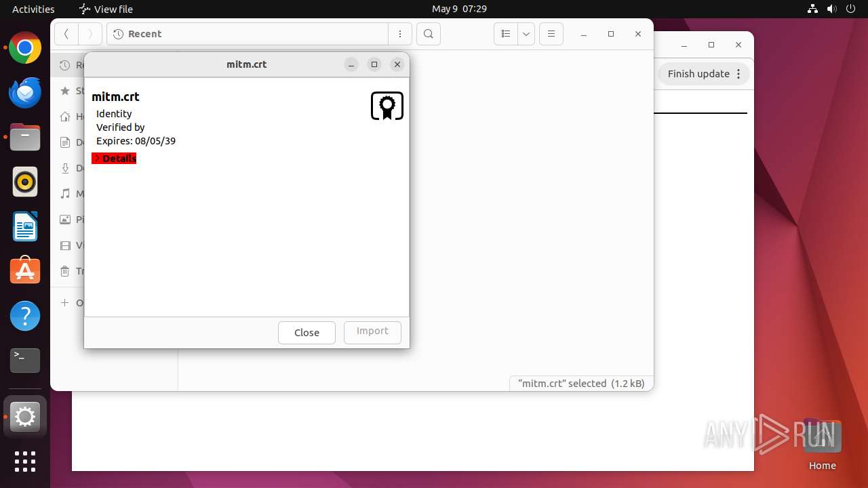Image resolution: width=868 pixels, height=488 pixels.
Task: Open clock and calendar panel
Action: [x=459, y=9]
